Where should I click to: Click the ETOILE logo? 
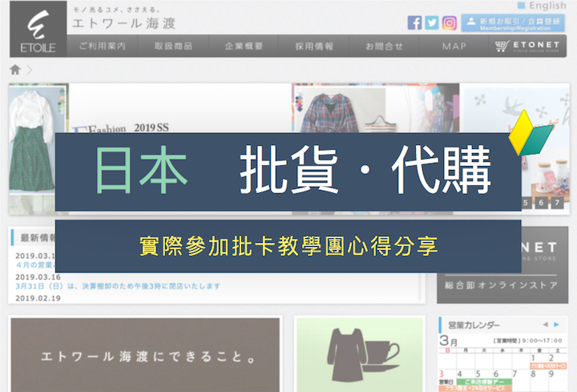click(x=32, y=34)
